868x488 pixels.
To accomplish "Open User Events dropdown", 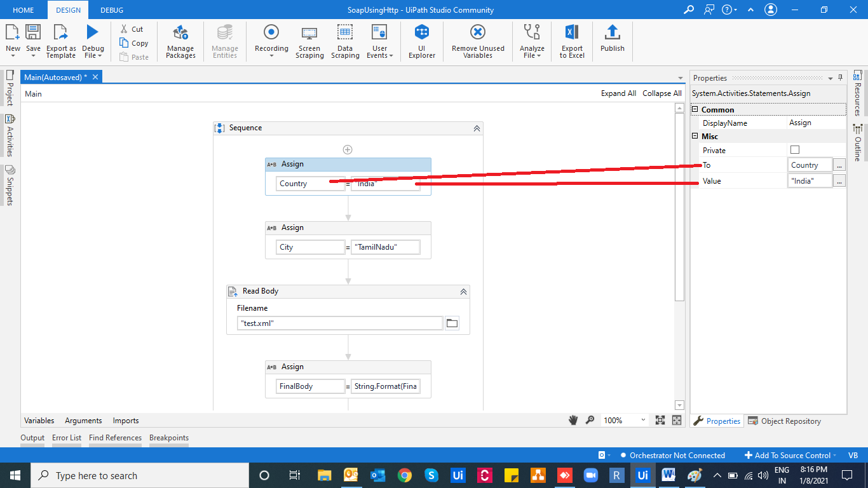I will (x=380, y=52).
